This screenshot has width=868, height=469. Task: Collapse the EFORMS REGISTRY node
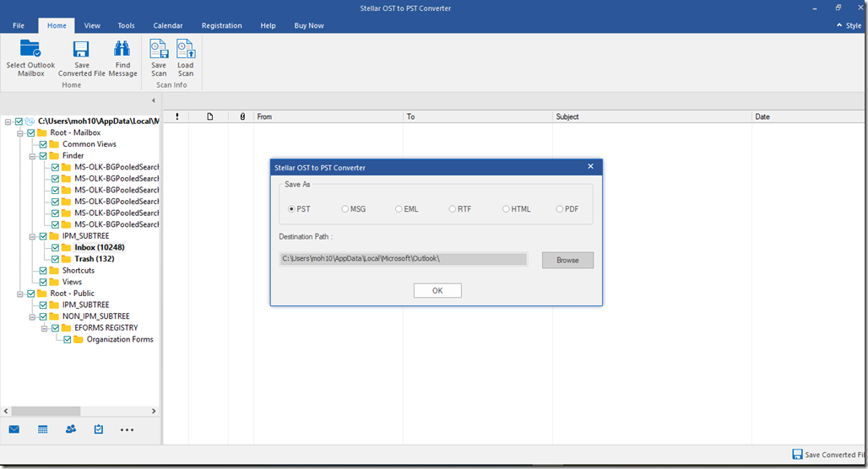point(44,328)
